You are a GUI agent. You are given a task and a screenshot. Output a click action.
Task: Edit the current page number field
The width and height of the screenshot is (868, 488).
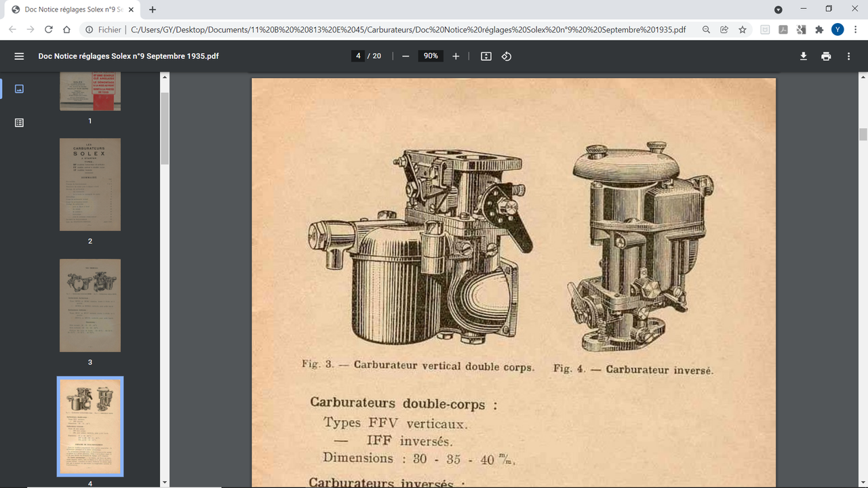tap(358, 56)
